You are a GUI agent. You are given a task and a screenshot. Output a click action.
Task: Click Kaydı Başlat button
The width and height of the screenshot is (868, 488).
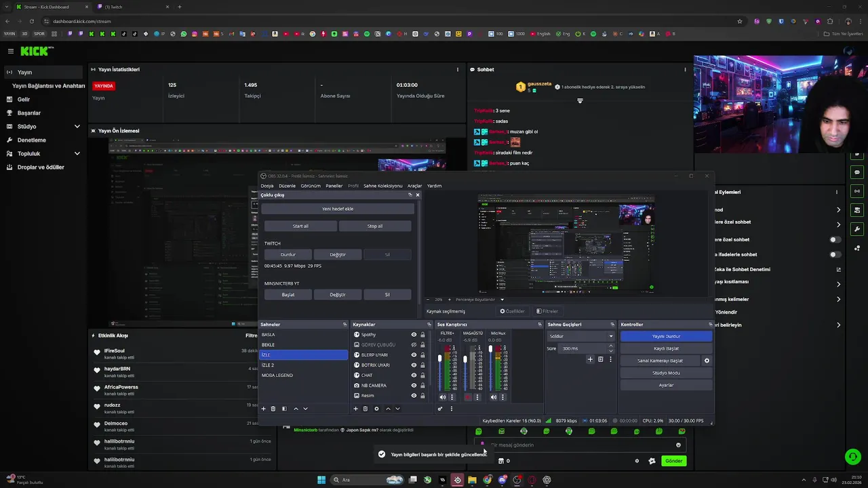(666, 348)
